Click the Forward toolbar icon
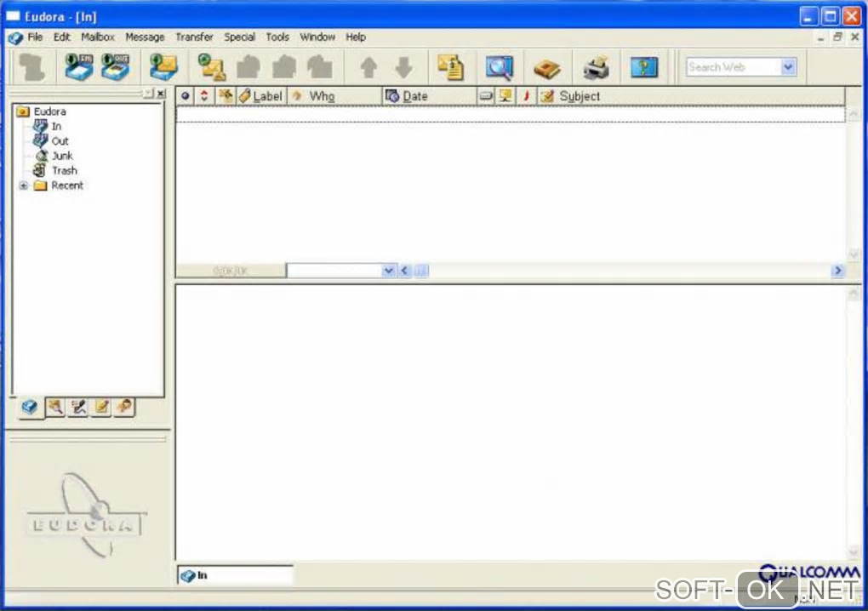 pos(319,67)
